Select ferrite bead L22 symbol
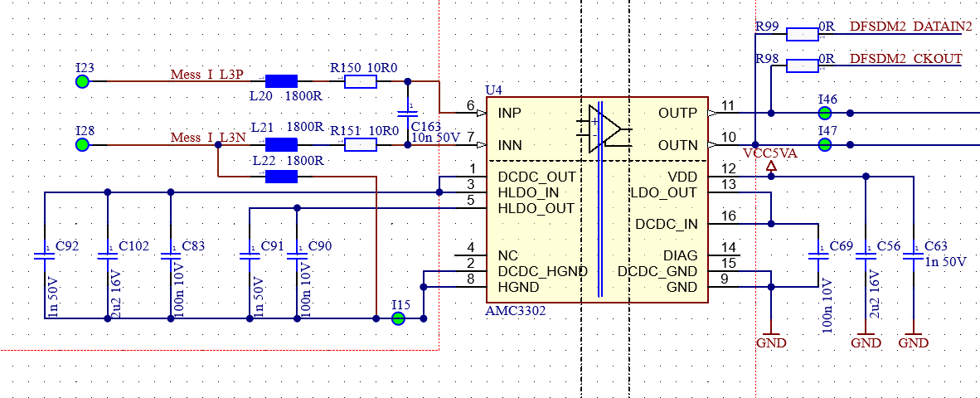Image resolution: width=980 pixels, height=398 pixels. point(280,177)
